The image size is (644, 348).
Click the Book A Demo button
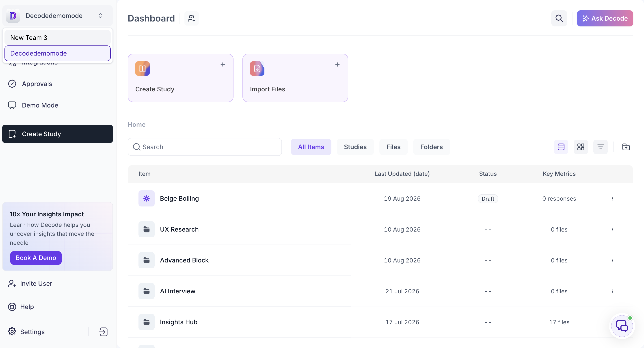click(36, 258)
